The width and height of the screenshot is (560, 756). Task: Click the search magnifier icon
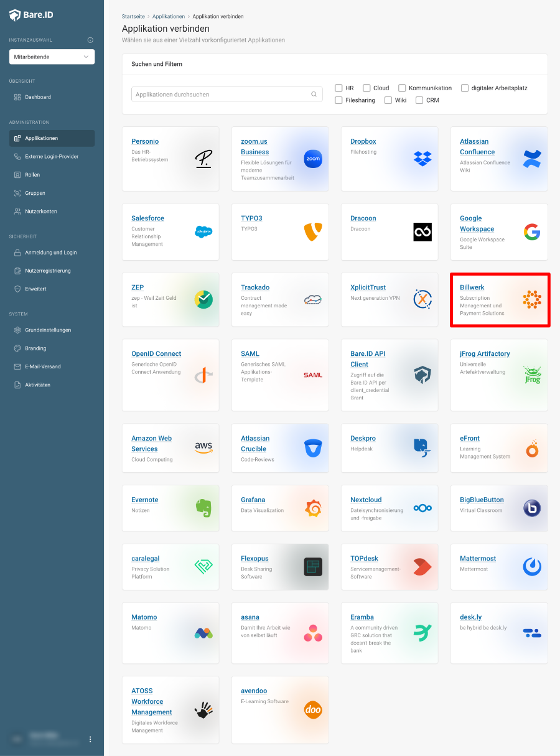point(314,95)
